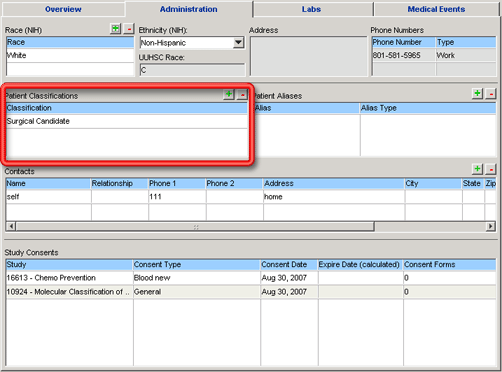Switch to the Overview tab

pos(63,9)
